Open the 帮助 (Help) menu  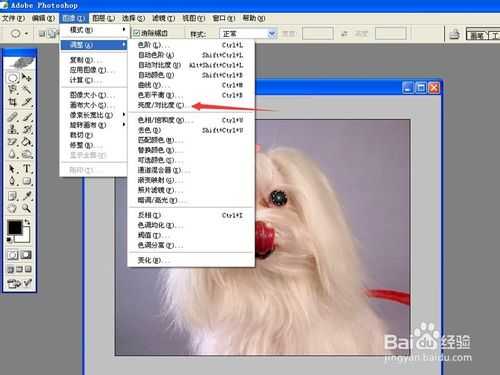[x=254, y=18]
